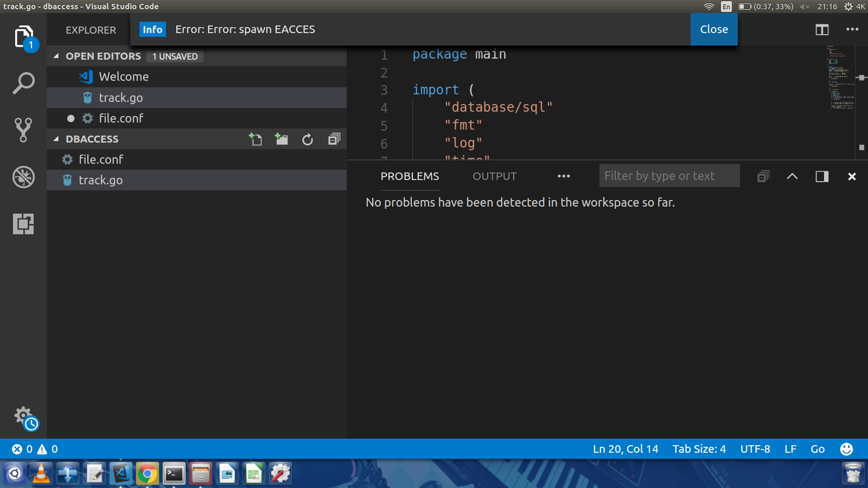Click the "database/sql" import line
This screenshot has height=488, width=868.
point(499,107)
